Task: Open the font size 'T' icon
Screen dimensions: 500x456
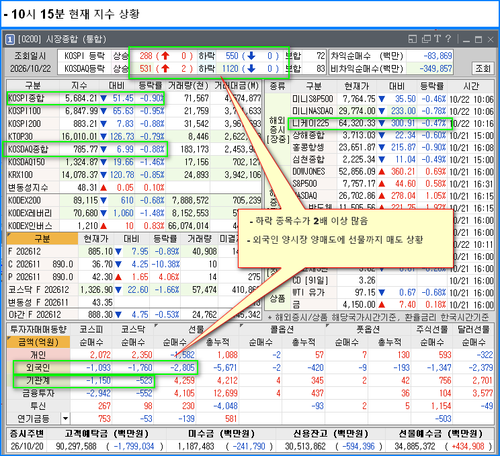Action: tap(438, 39)
